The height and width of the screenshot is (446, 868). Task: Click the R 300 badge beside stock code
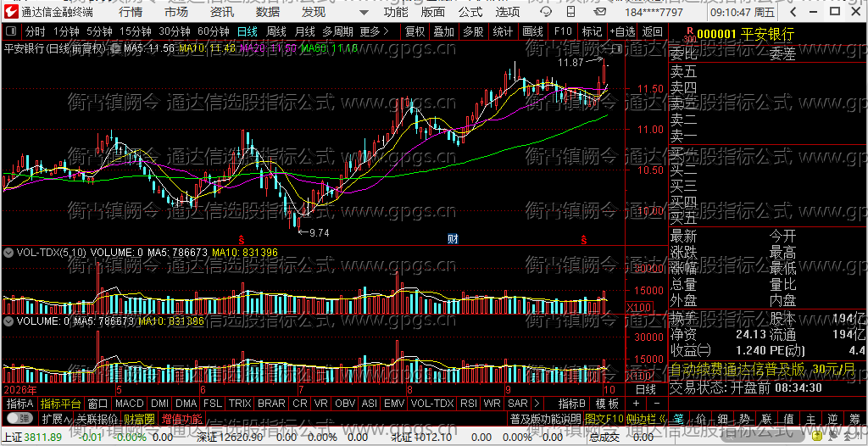click(x=689, y=35)
